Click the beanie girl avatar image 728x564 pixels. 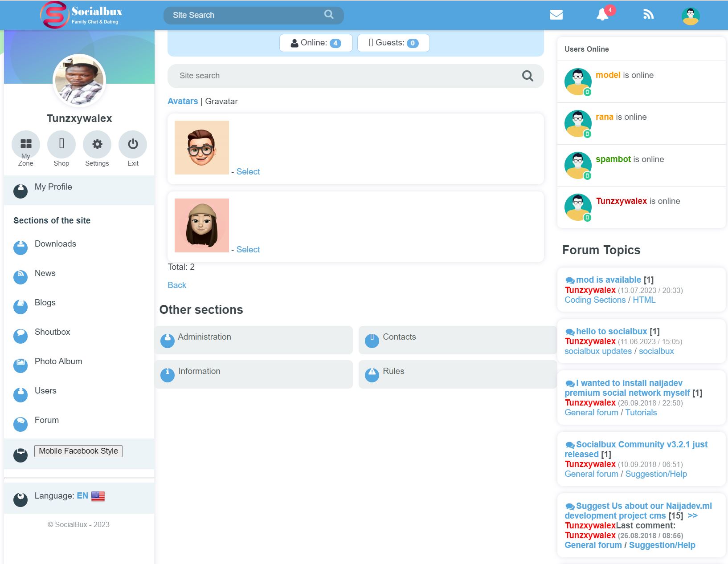(x=202, y=225)
